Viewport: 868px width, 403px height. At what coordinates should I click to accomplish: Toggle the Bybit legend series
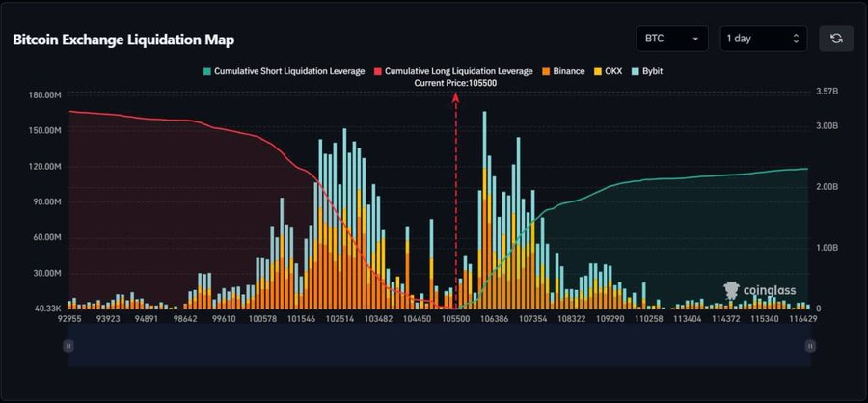point(646,71)
